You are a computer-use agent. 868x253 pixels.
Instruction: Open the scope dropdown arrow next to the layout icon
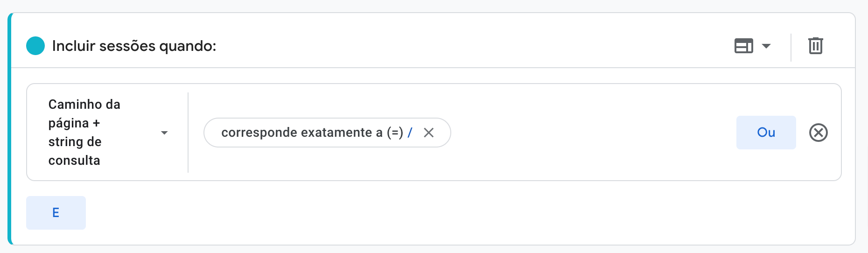[x=766, y=46]
